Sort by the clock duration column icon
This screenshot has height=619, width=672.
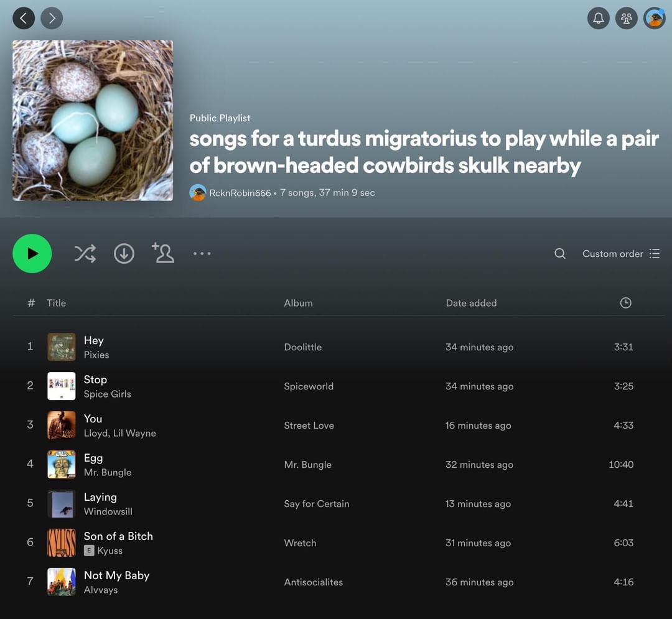626,303
